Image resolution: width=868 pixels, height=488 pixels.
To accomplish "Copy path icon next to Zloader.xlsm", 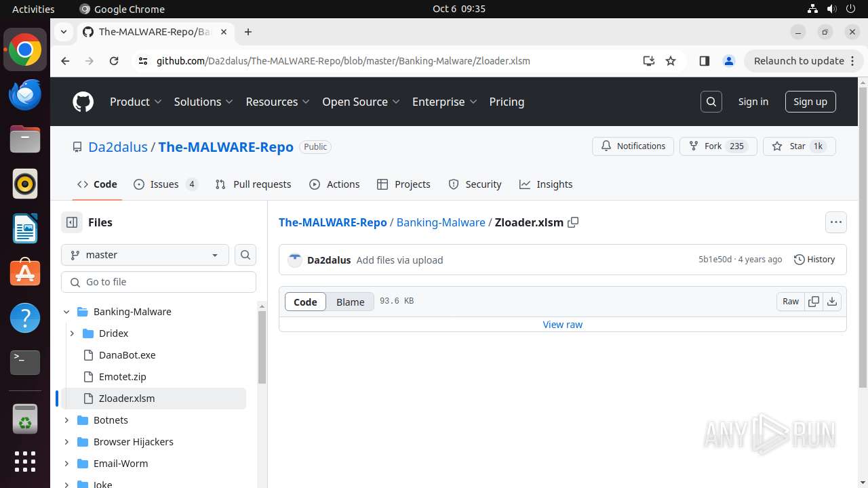I will pyautogui.click(x=573, y=222).
